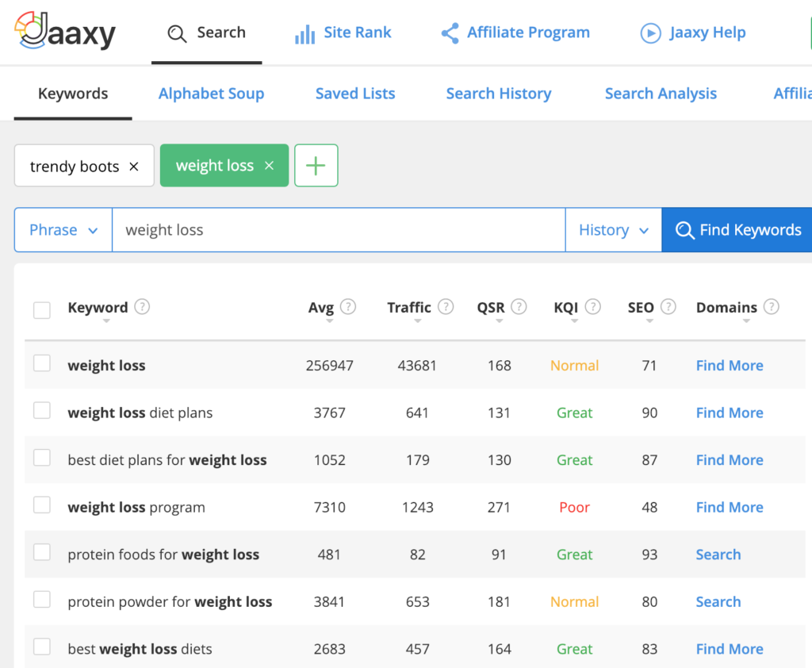Check the select-all checkbox in header
Screen dimensions: 812x668
tap(42, 309)
